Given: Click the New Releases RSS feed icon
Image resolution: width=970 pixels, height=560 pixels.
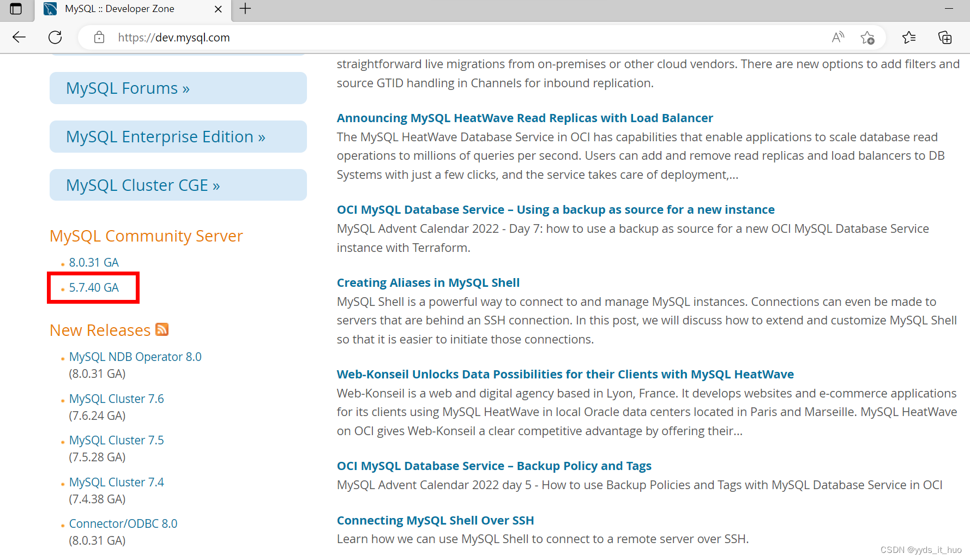Looking at the screenshot, I should 162,329.
